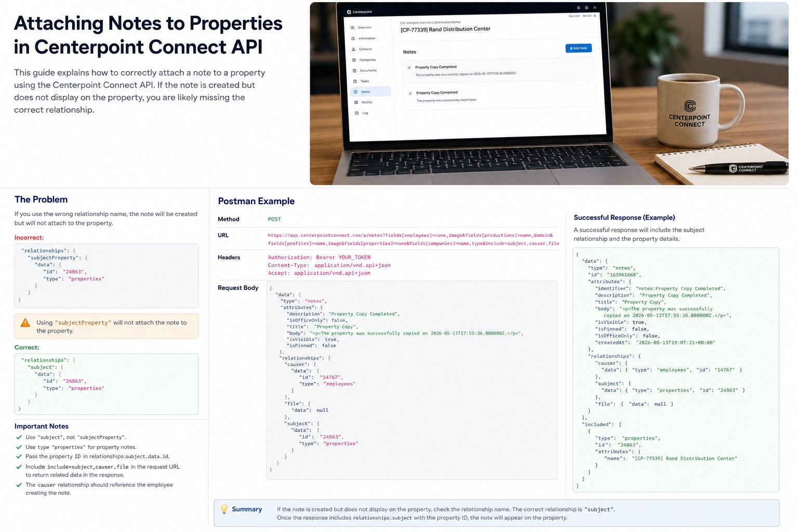The image size is (798, 532).
Task: Click the notes request URL in Postman example
Action: [414, 240]
